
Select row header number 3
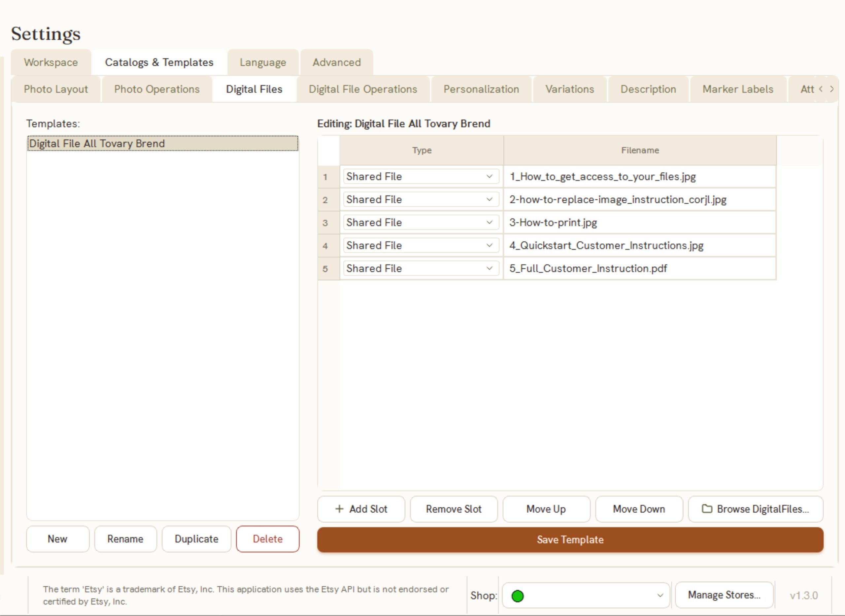[328, 222]
